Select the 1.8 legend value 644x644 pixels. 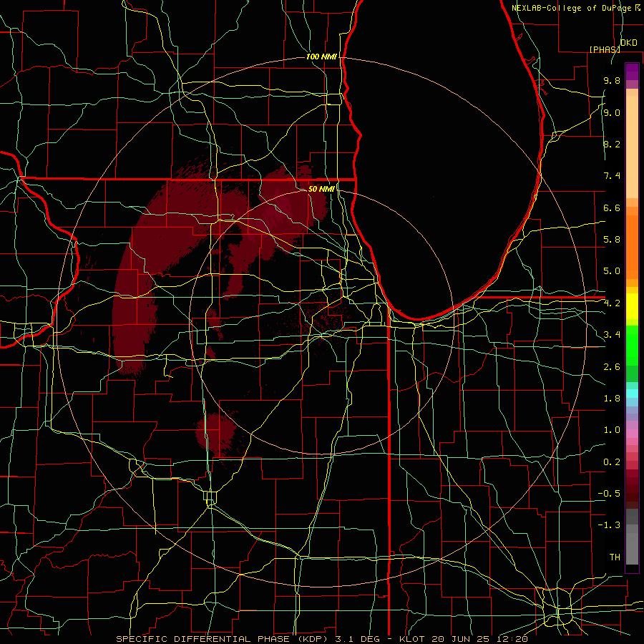point(612,399)
